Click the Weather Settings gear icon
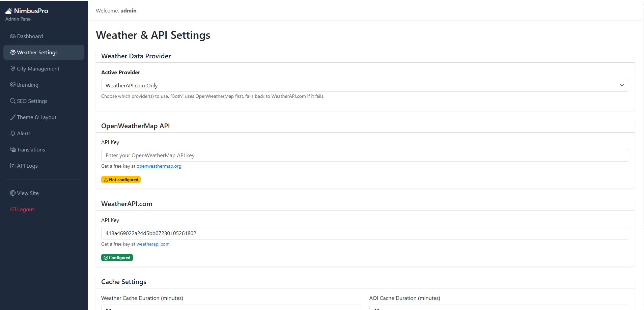The height and width of the screenshot is (310, 644). pyautogui.click(x=13, y=52)
